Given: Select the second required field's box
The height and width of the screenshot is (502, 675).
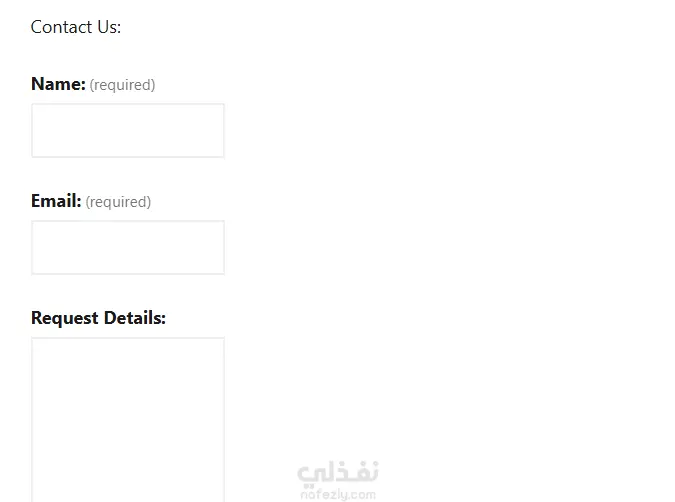Looking at the screenshot, I should (x=128, y=248).
